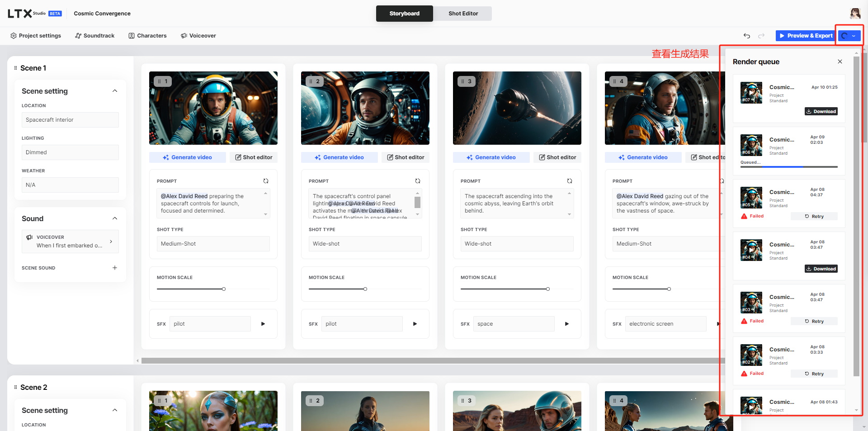Open the user profile avatar
The image size is (868, 431).
[x=855, y=13]
